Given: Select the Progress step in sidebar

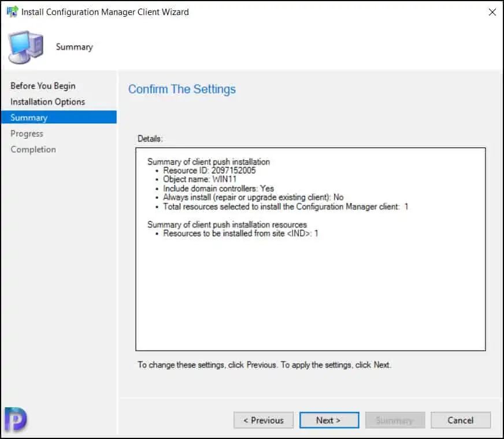Looking at the screenshot, I should coord(27,133).
